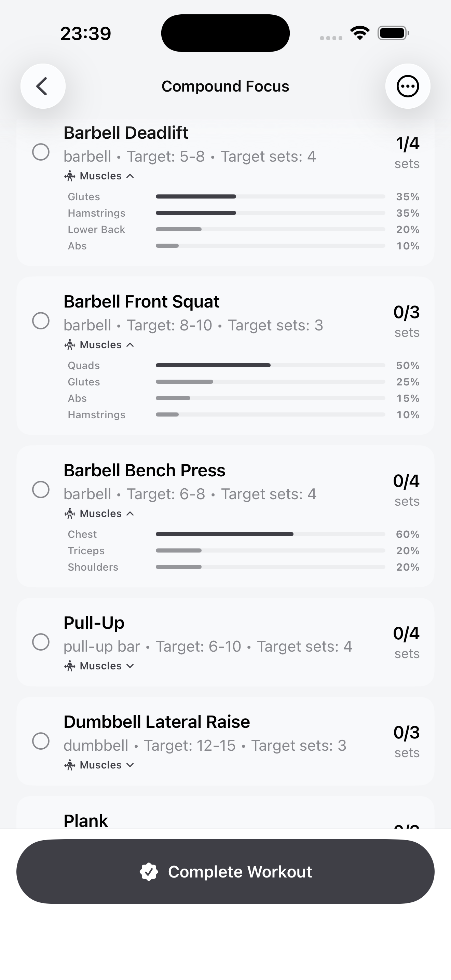Open the Barbell Bench Press exercise
Image resolution: width=451 pixels, height=980 pixels.
tap(145, 470)
